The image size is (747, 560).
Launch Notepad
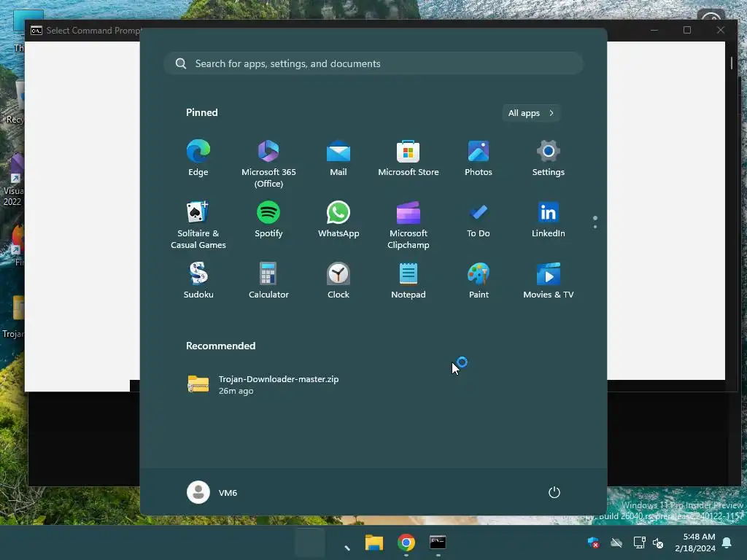pyautogui.click(x=409, y=281)
